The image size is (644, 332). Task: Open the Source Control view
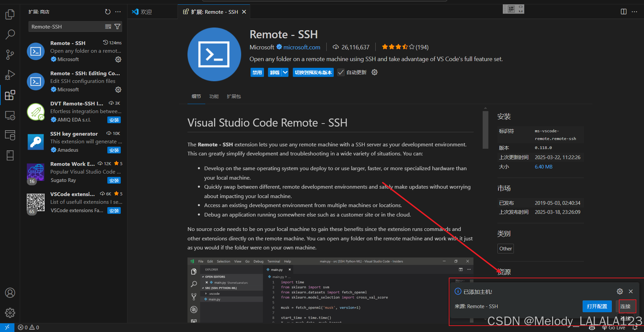point(10,55)
